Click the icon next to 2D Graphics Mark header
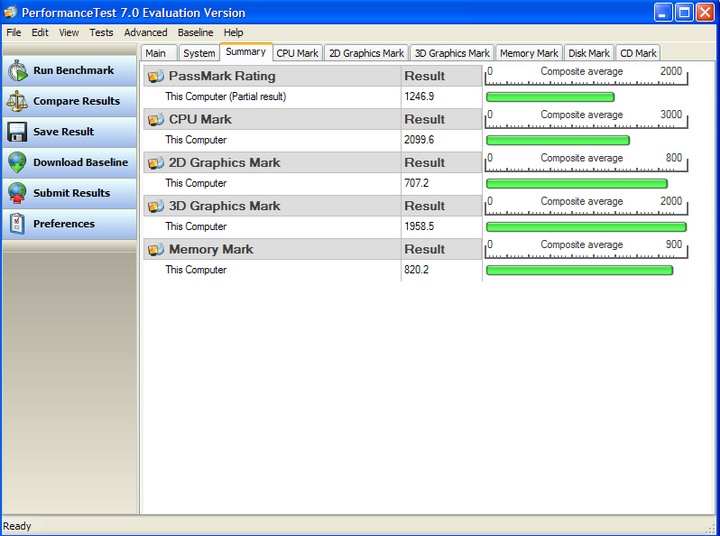Viewport: 720px width, 536px height. [x=156, y=163]
